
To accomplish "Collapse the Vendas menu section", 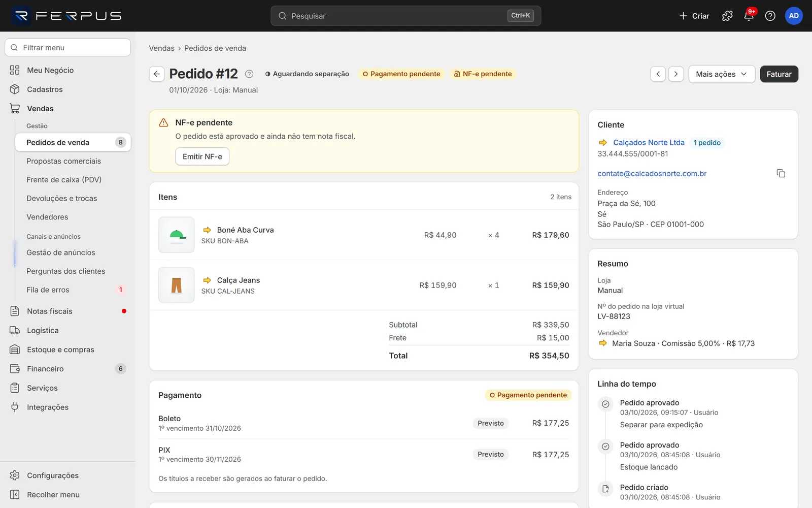I will click(x=68, y=109).
